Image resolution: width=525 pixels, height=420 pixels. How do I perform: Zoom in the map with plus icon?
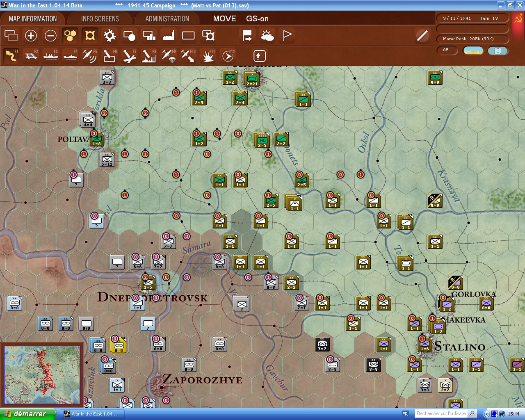point(31,36)
